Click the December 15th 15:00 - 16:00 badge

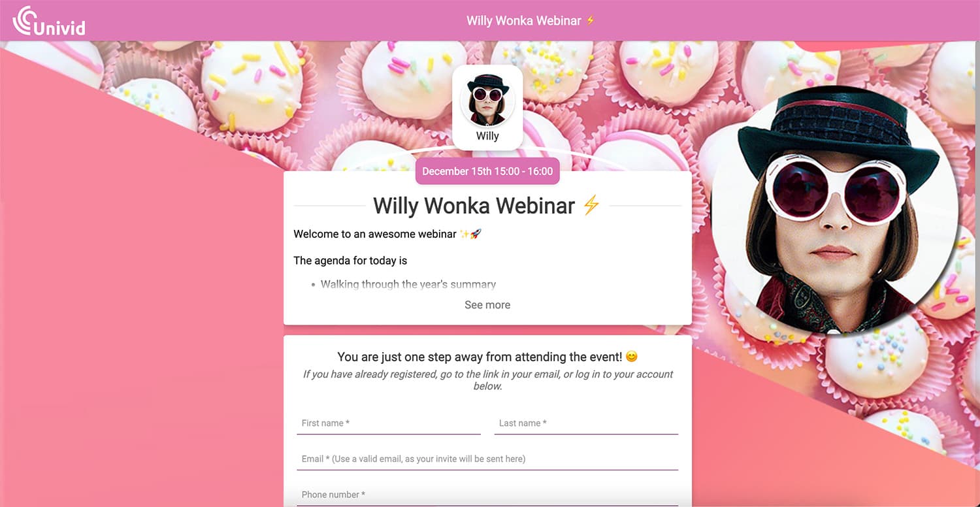pos(487,171)
